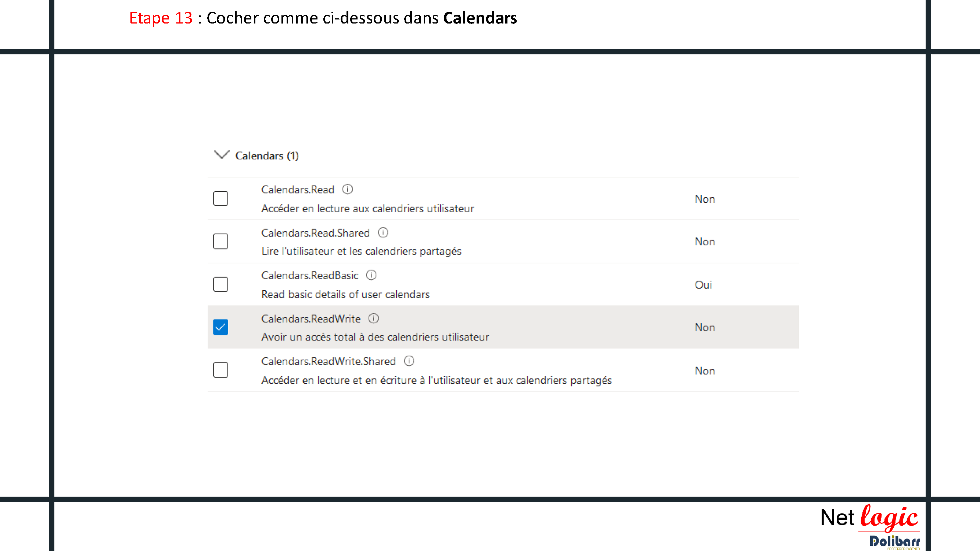This screenshot has height=551, width=980.
Task: Uncheck the Calendars.ReadWrite checkbox
Action: click(x=220, y=327)
